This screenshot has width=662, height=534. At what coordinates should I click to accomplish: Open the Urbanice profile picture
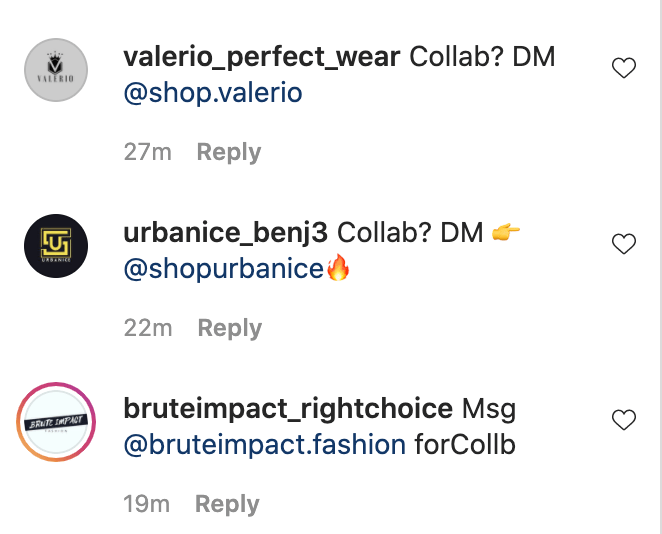(56, 246)
